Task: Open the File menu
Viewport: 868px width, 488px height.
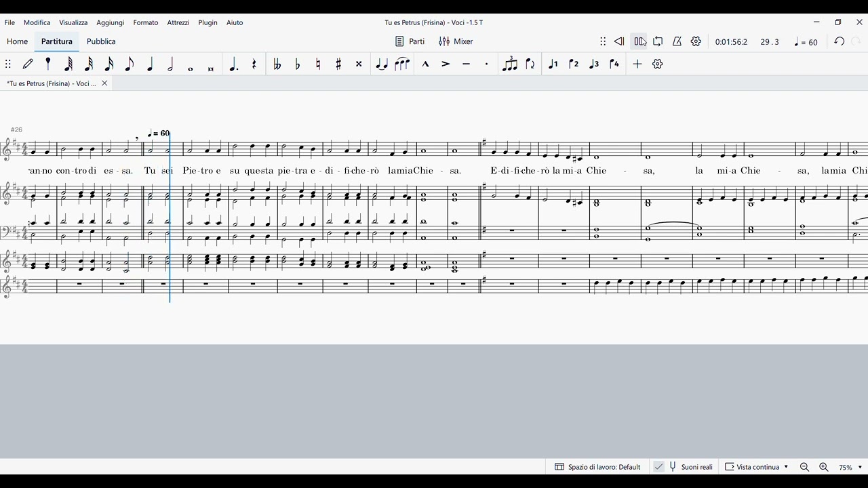Action: [9, 22]
